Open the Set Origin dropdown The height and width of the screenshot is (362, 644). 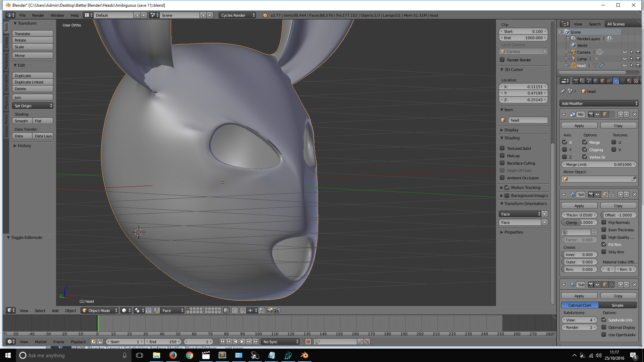coord(33,106)
